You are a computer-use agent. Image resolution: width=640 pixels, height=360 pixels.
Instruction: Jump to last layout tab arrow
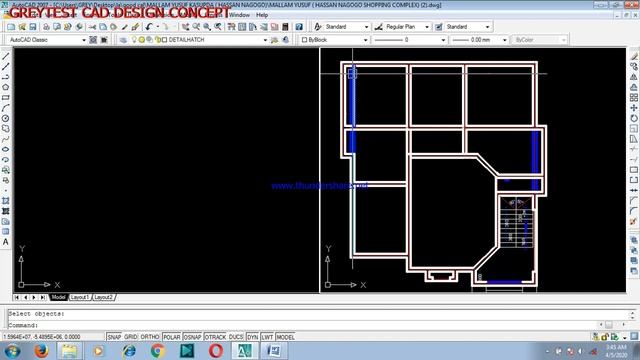click(x=43, y=298)
